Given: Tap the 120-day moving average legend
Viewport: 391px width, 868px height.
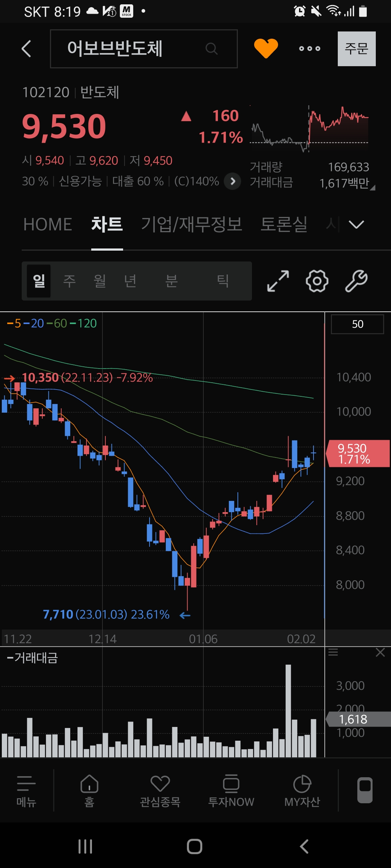Looking at the screenshot, I should point(83,323).
